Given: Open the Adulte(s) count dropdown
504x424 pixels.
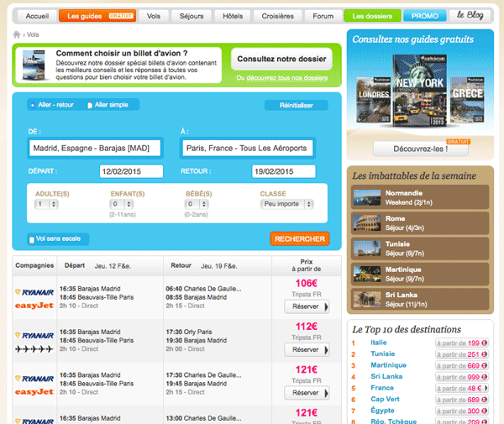Looking at the screenshot, I should pos(46,204).
